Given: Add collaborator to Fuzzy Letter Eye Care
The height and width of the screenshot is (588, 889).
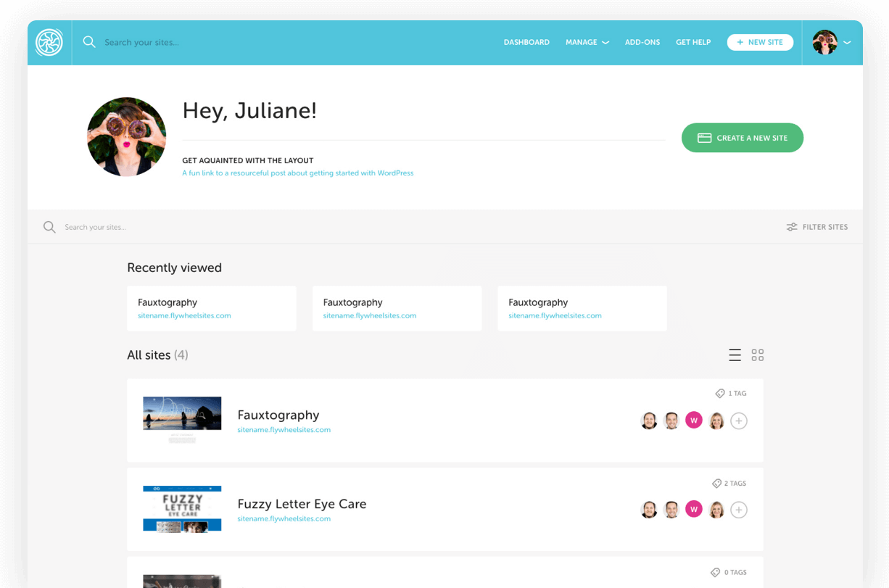Looking at the screenshot, I should click(738, 510).
